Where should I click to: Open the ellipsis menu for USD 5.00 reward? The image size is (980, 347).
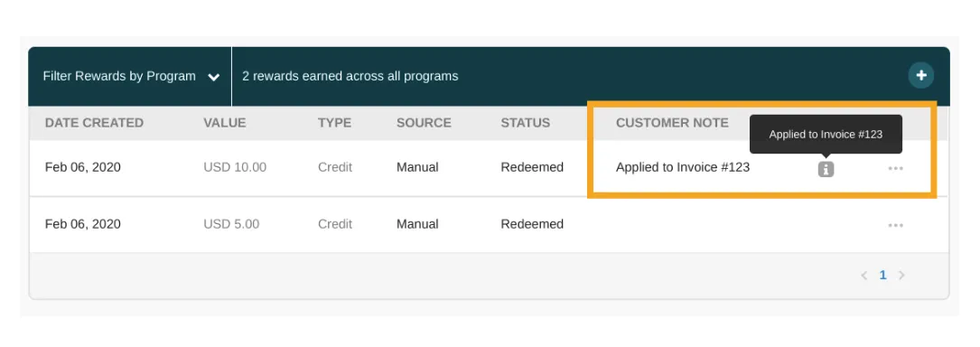(895, 225)
